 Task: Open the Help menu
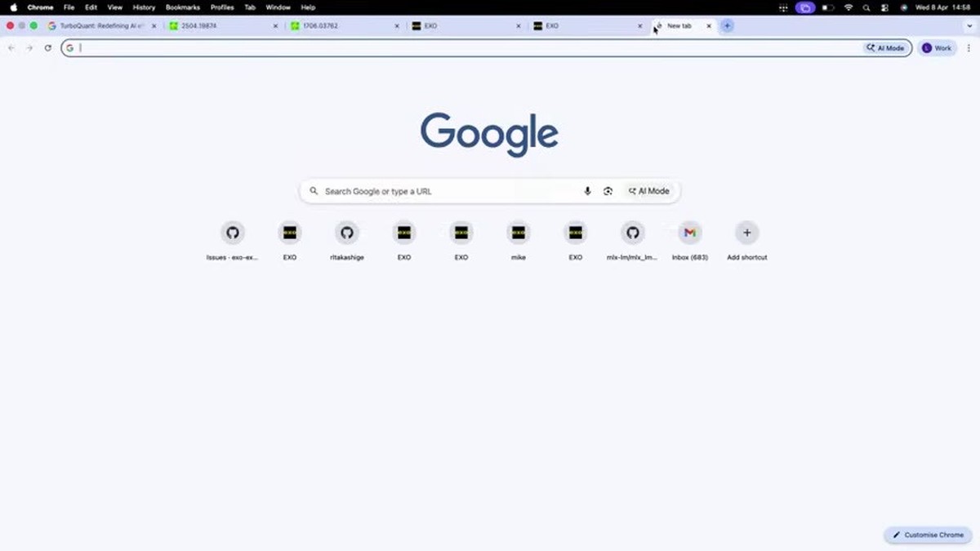coord(308,7)
